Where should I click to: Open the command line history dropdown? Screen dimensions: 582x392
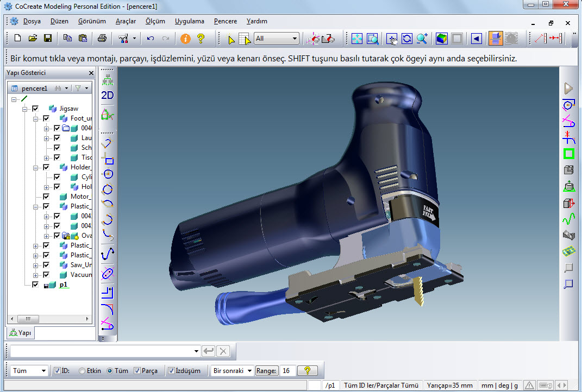[196, 351]
